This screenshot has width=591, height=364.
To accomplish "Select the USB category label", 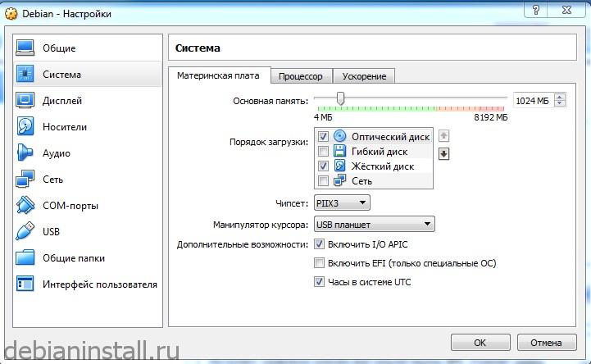I will 52,232.
